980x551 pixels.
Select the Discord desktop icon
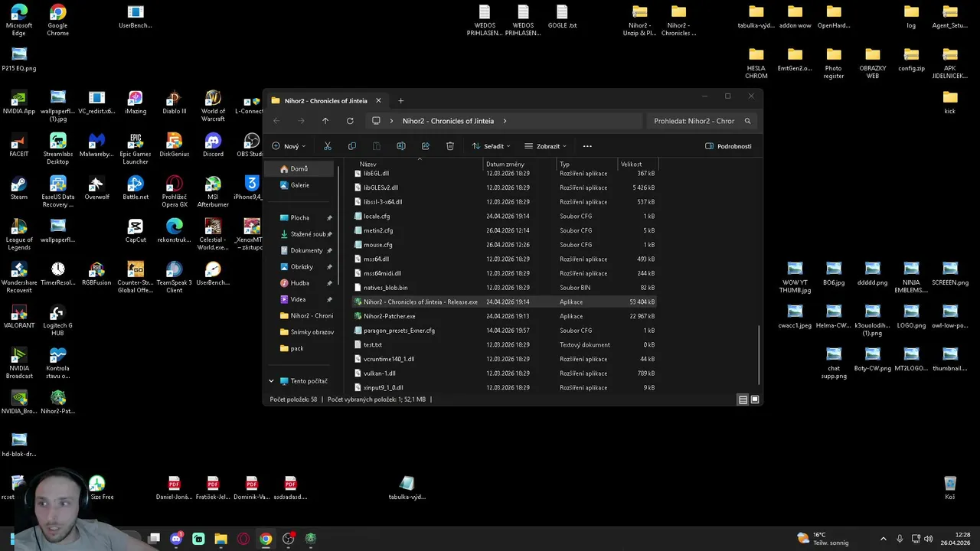(x=213, y=145)
